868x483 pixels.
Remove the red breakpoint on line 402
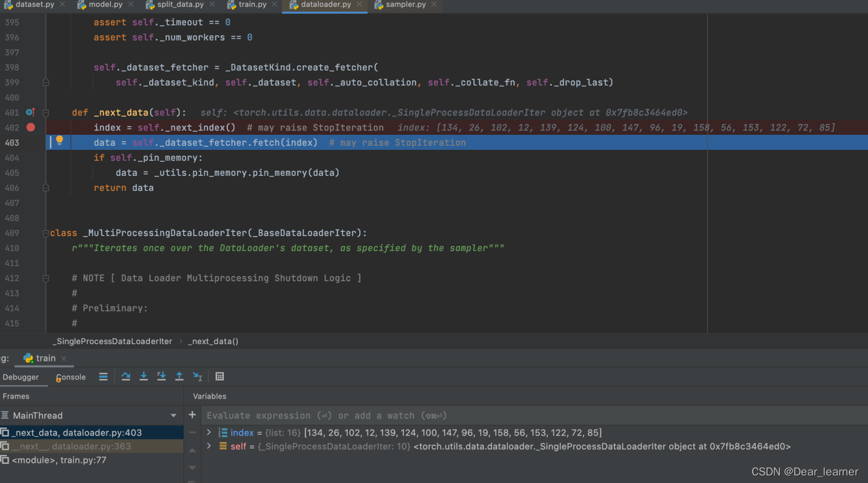(31, 127)
